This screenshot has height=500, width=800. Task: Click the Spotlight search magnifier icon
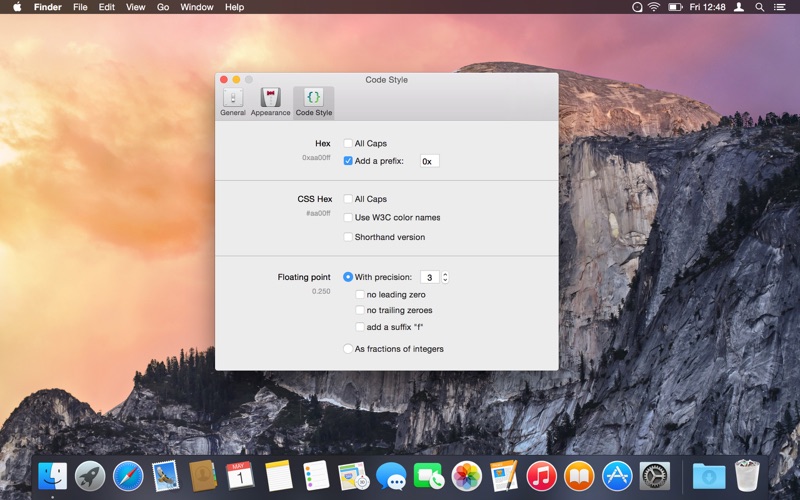(x=760, y=7)
